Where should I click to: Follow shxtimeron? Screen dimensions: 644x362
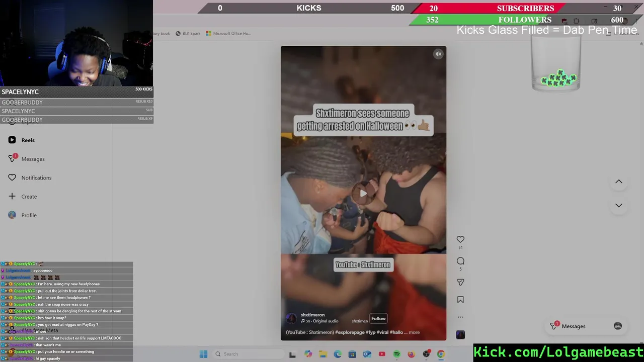[378, 318]
